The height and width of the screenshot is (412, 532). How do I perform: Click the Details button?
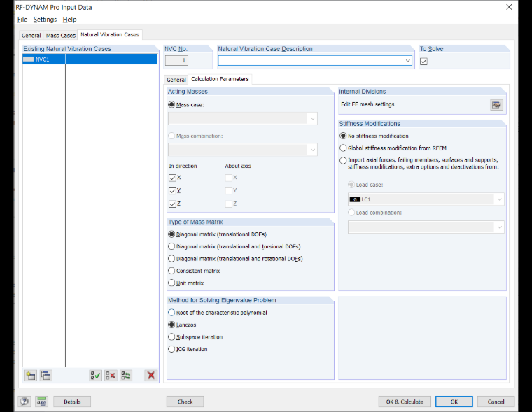tap(72, 402)
